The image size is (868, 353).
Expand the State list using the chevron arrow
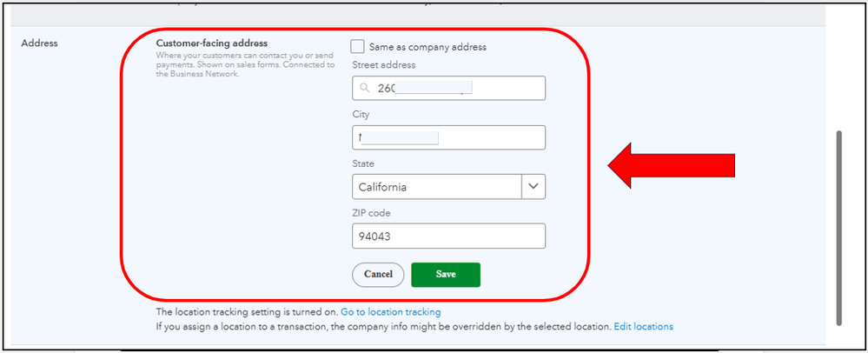pos(533,187)
